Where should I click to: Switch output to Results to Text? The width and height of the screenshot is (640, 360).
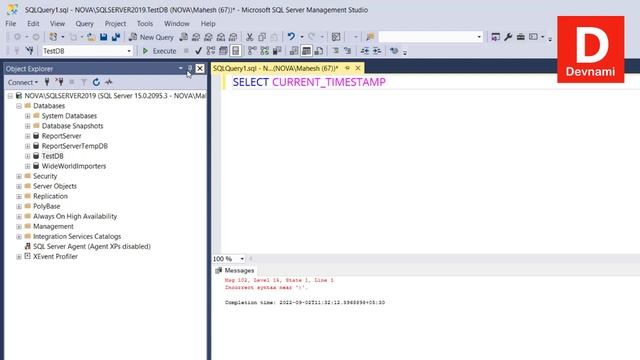point(293,51)
